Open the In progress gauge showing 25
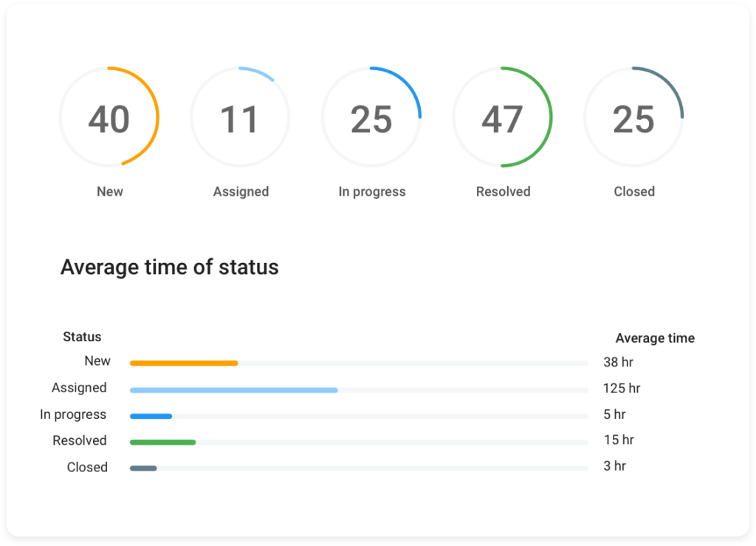This screenshot has height=546, width=756. [371, 118]
